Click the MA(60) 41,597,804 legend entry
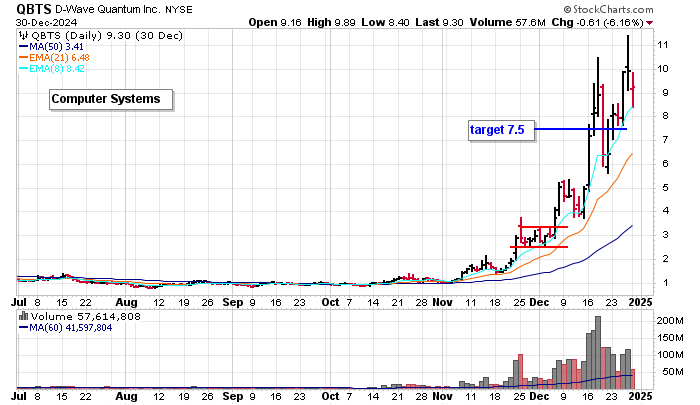This screenshot has height=405, width=700. pyautogui.click(x=66, y=328)
